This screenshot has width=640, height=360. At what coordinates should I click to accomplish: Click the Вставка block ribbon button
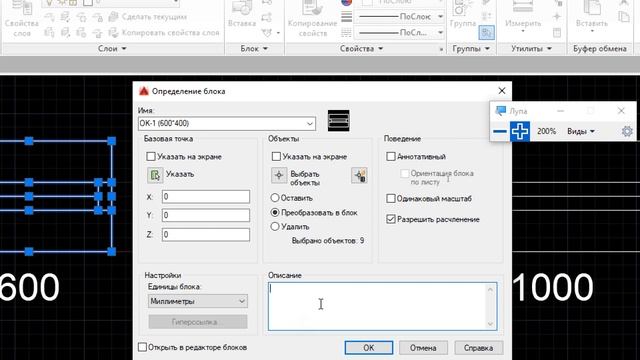tap(242, 15)
